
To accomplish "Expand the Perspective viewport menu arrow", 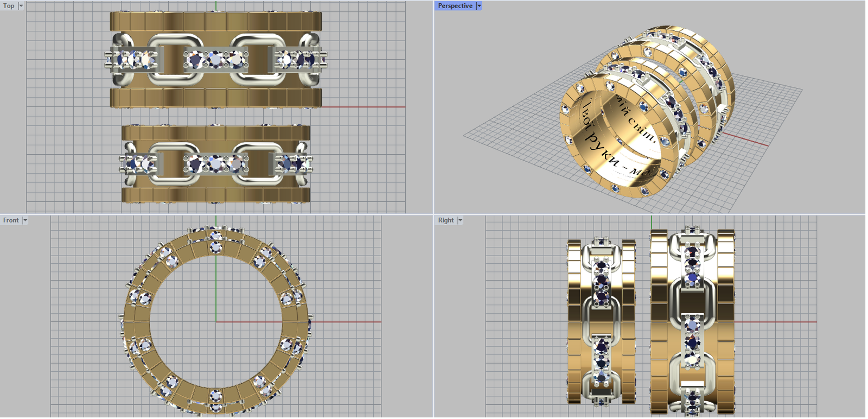I will 479,6.
